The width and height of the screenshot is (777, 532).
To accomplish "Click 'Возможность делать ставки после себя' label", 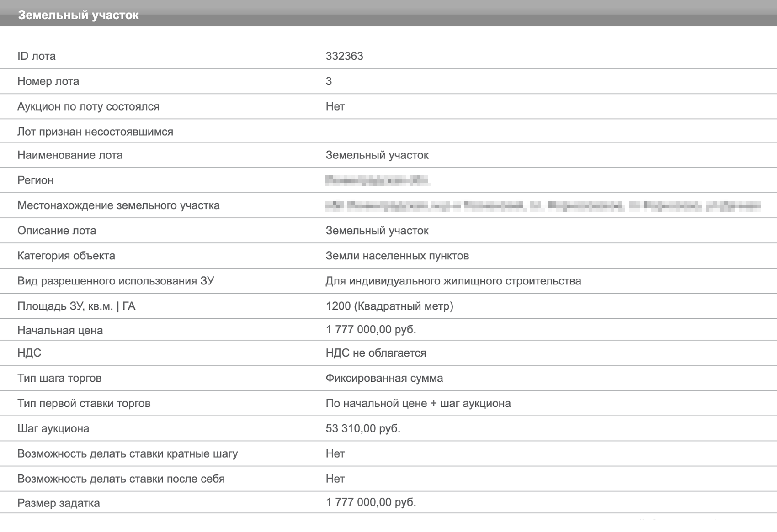I will pos(121,479).
